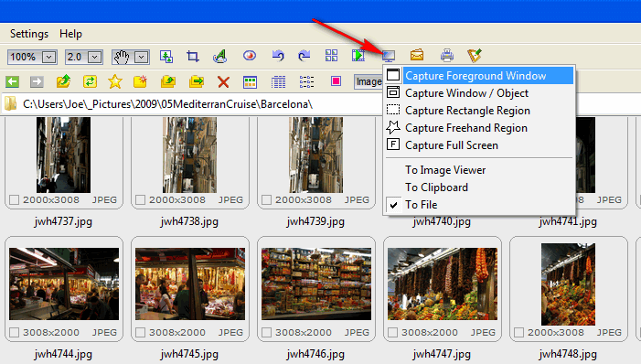Create a new folder icon

click(x=140, y=81)
